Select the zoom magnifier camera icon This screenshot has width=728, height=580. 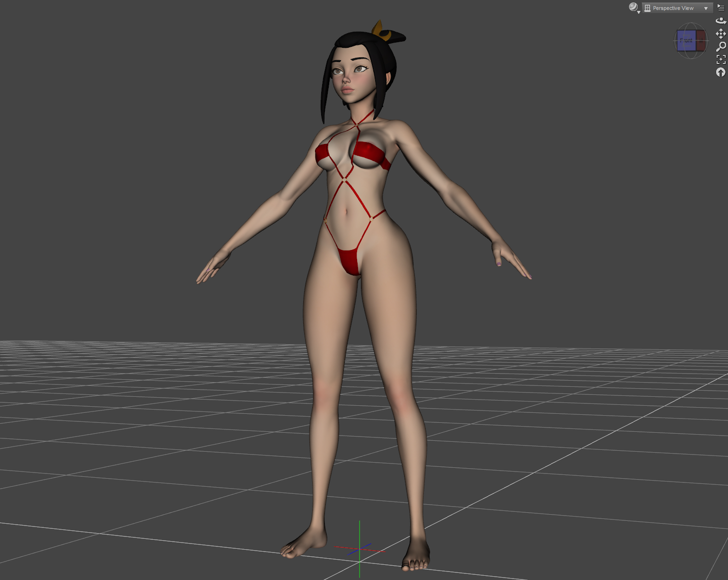tap(721, 46)
